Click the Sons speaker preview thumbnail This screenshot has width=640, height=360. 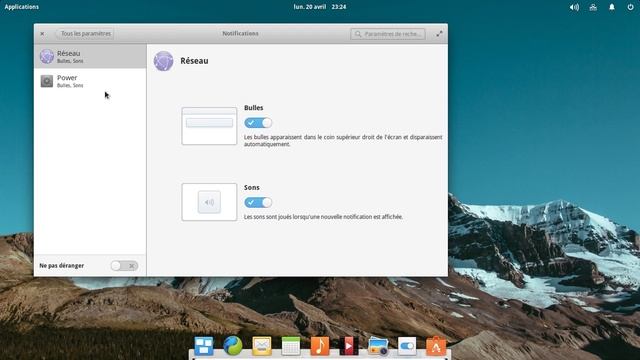pos(209,202)
